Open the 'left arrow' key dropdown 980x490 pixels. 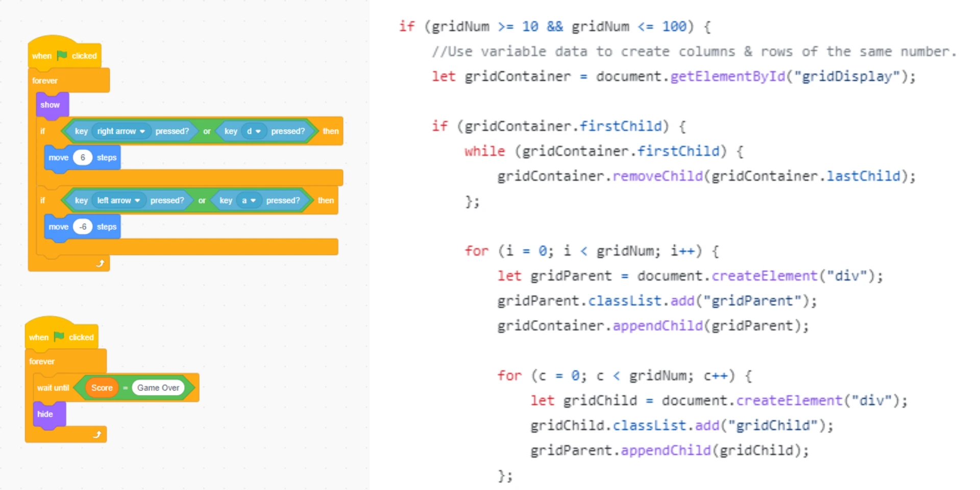pyautogui.click(x=119, y=201)
